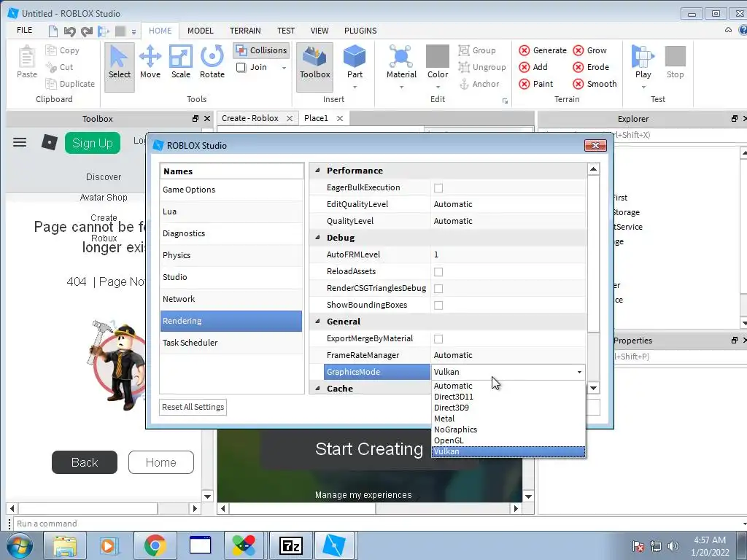The image size is (747, 560).
Task: Click the Stop test button
Action: tap(675, 62)
